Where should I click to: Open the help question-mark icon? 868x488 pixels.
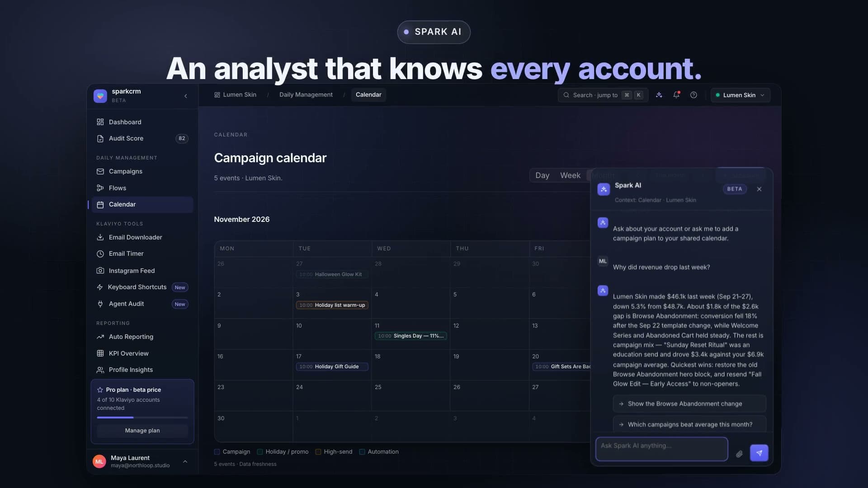point(693,95)
